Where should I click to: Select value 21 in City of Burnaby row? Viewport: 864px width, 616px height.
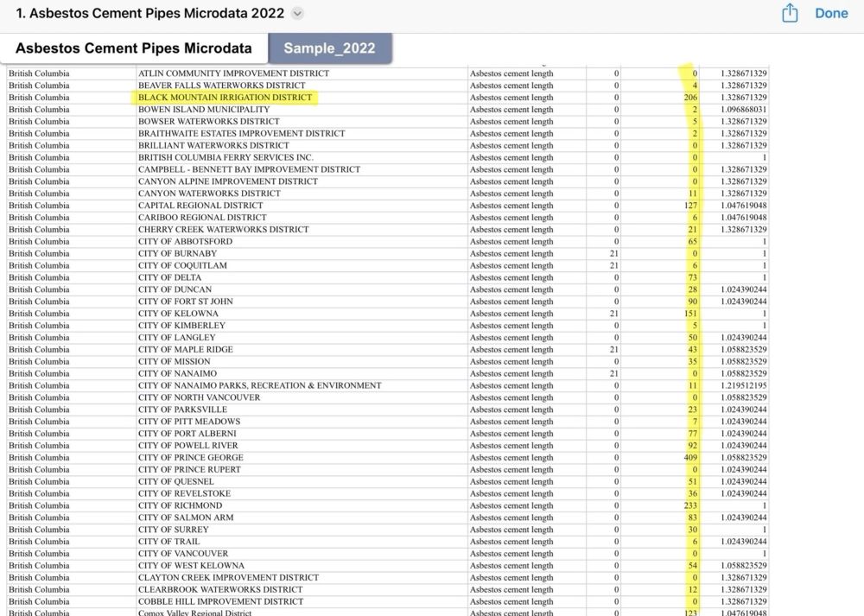click(613, 253)
